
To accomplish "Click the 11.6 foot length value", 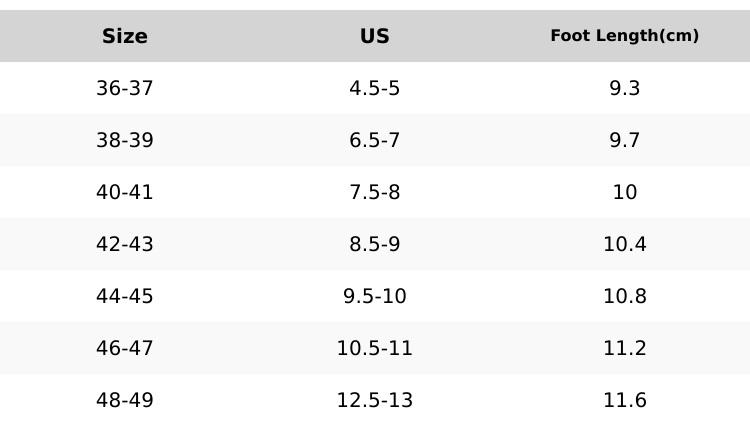I will pyautogui.click(x=624, y=400).
